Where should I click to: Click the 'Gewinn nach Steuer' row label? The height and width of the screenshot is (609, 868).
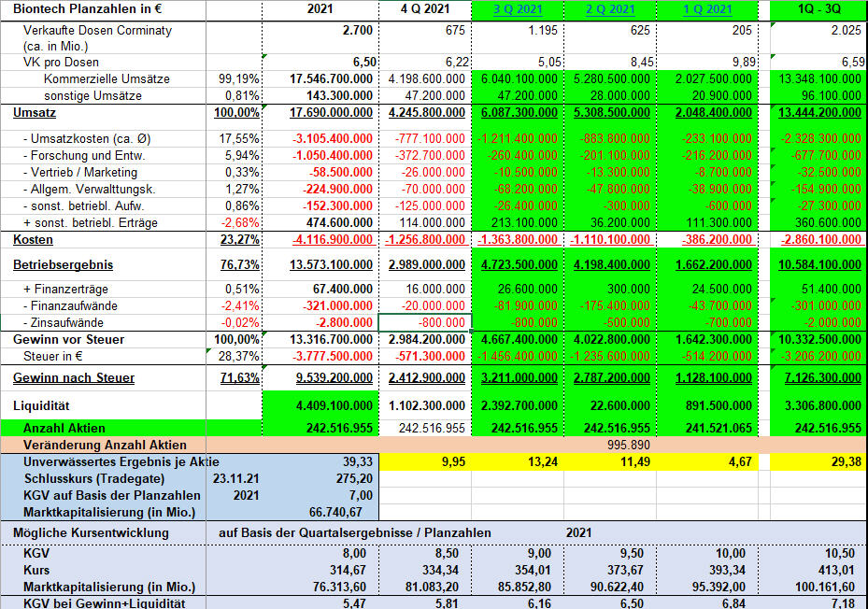(74, 377)
